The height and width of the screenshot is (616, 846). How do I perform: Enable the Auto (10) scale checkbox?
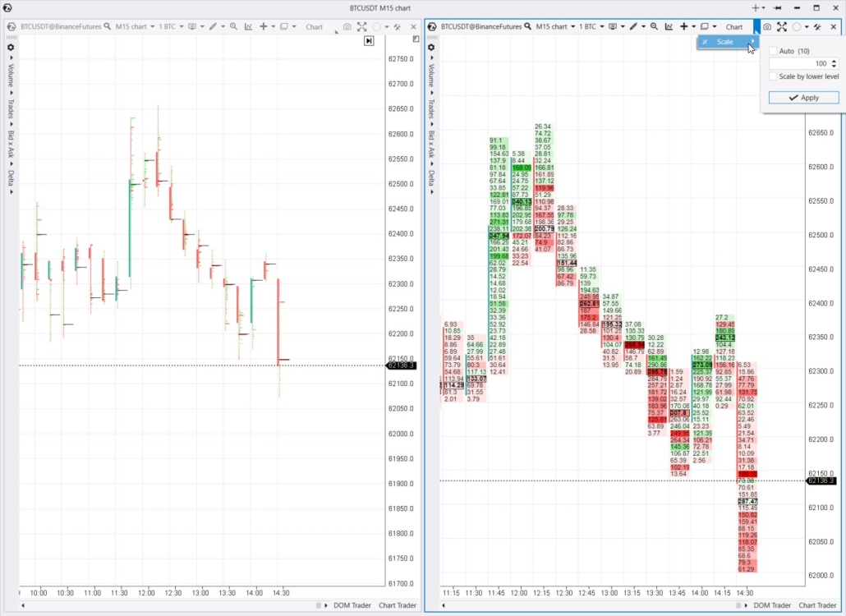pos(773,51)
